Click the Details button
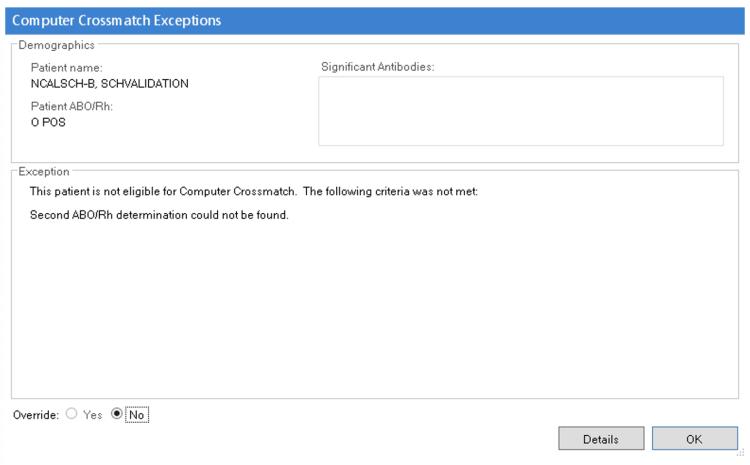This screenshot has width=750, height=465. coord(601,439)
